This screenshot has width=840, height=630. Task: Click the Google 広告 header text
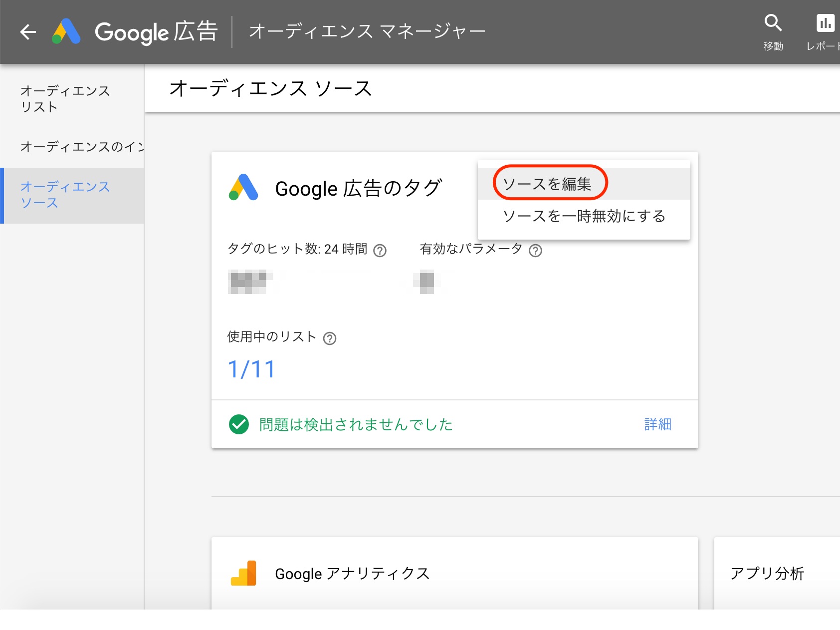pos(156,32)
